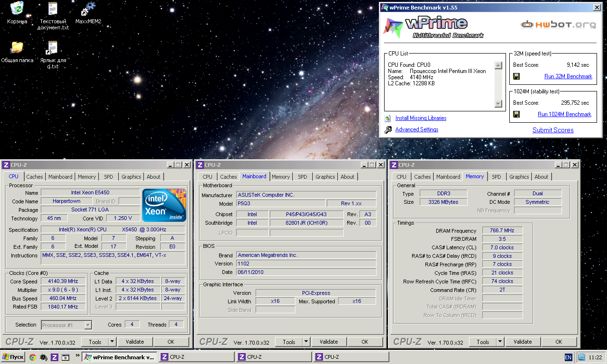607x364 pixels.
Task: Open Tools dropdown arrow in first CPU-Z window
Action: point(112,342)
